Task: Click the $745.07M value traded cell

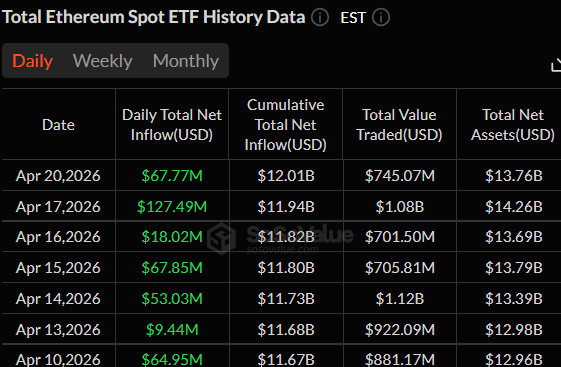Action: [400, 176]
